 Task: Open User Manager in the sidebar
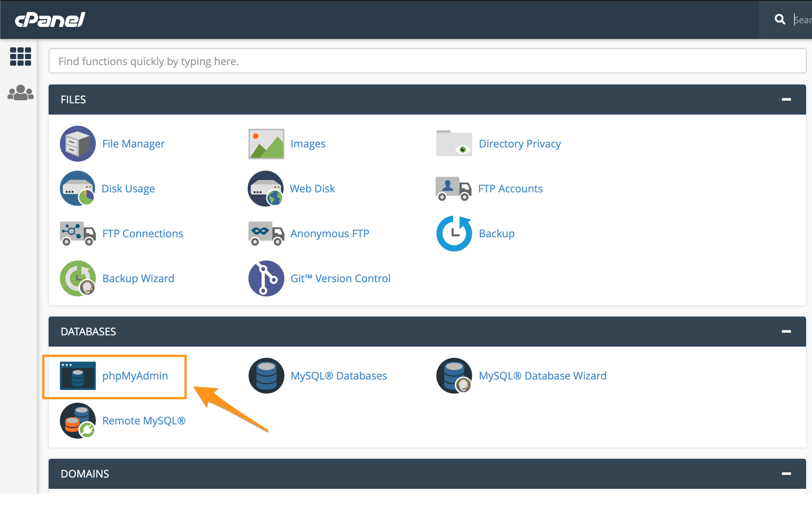pos(21,92)
